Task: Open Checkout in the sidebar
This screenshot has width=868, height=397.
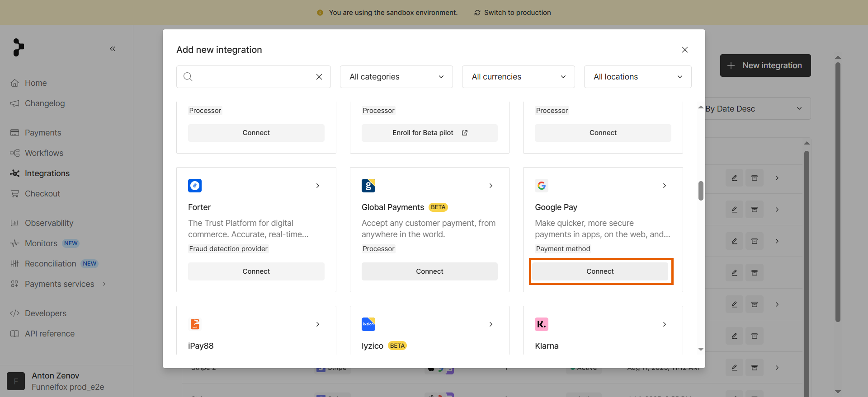Action: point(42,194)
